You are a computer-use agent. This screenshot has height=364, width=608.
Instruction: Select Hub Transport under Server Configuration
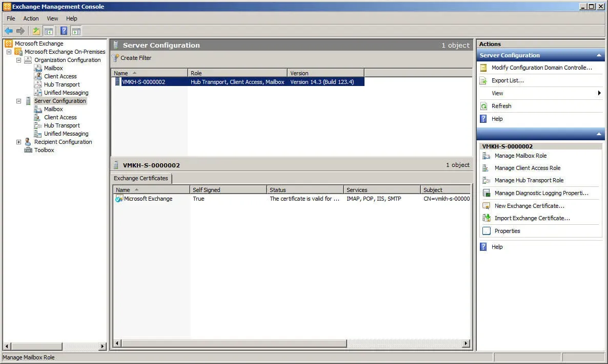coord(62,125)
